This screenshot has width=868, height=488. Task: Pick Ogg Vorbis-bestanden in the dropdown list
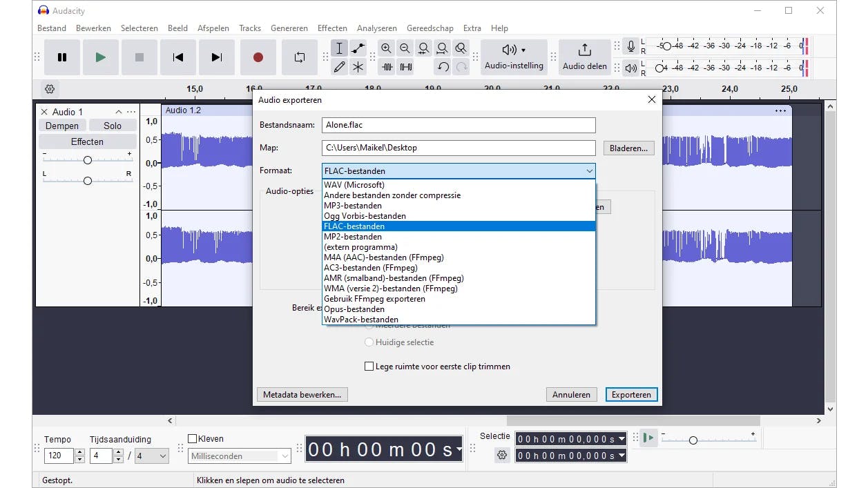point(365,216)
